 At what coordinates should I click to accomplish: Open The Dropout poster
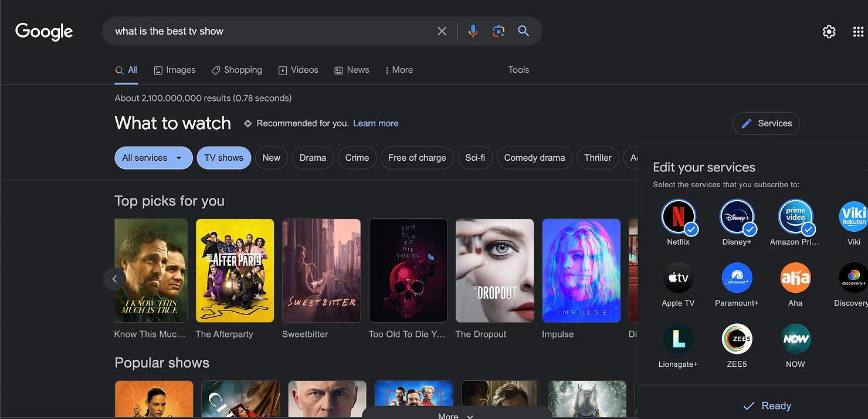pos(495,271)
